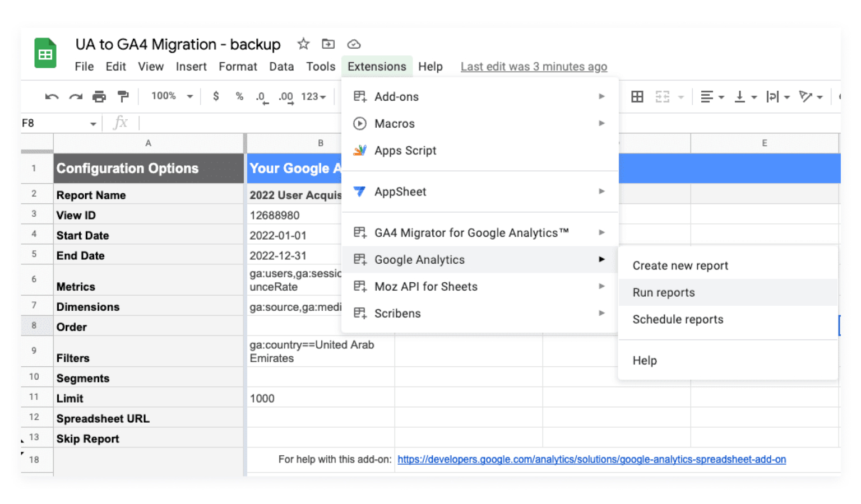This screenshot has height=504, width=861.
Task: Open vertical align options
Action: point(745,96)
